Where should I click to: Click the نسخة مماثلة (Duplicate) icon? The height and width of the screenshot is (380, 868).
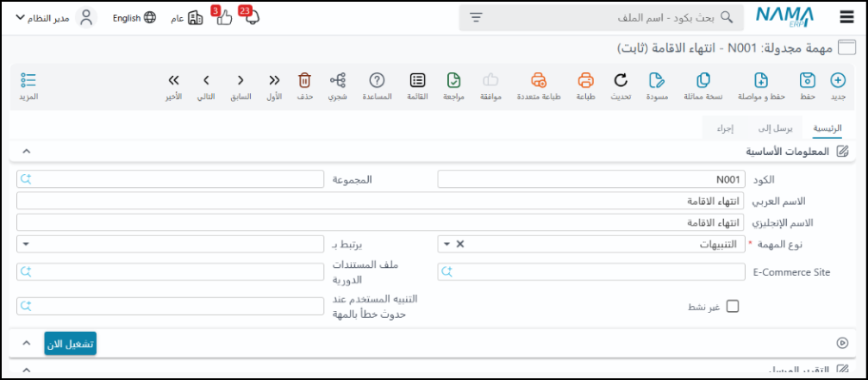coord(703,81)
